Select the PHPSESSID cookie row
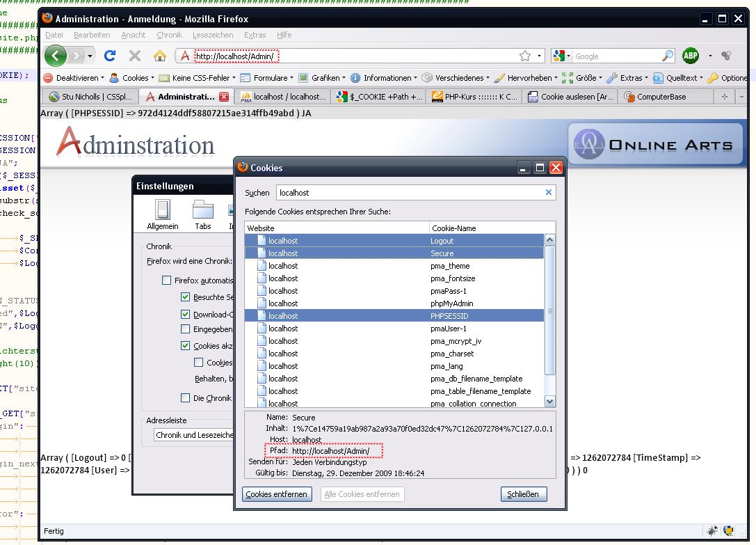 394,316
